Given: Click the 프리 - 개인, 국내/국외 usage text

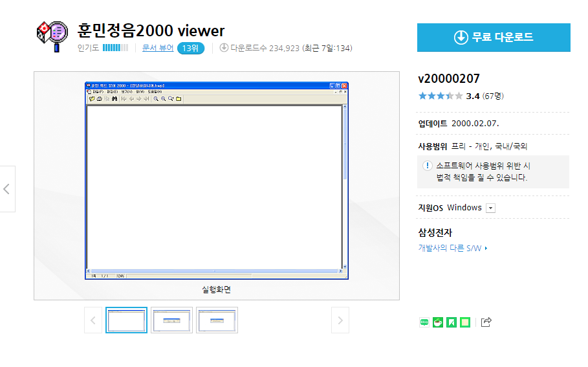Looking at the screenshot, I should 489,146.
